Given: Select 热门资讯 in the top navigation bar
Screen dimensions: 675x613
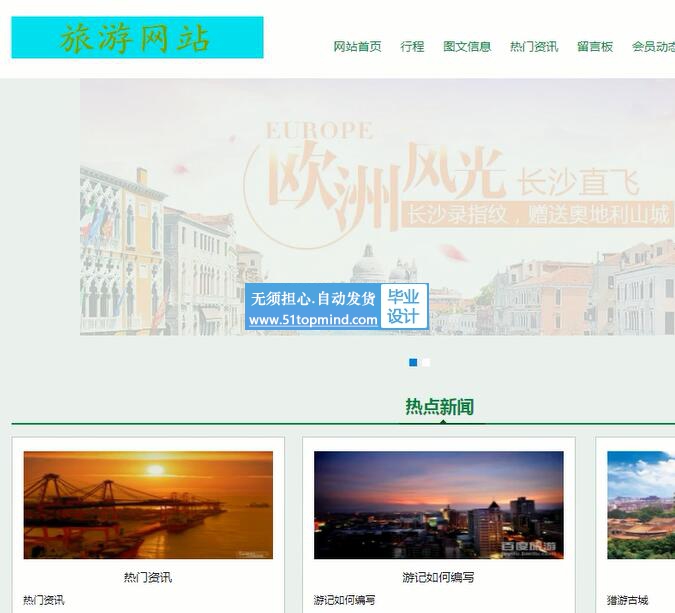Looking at the screenshot, I should (x=534, y=46).
